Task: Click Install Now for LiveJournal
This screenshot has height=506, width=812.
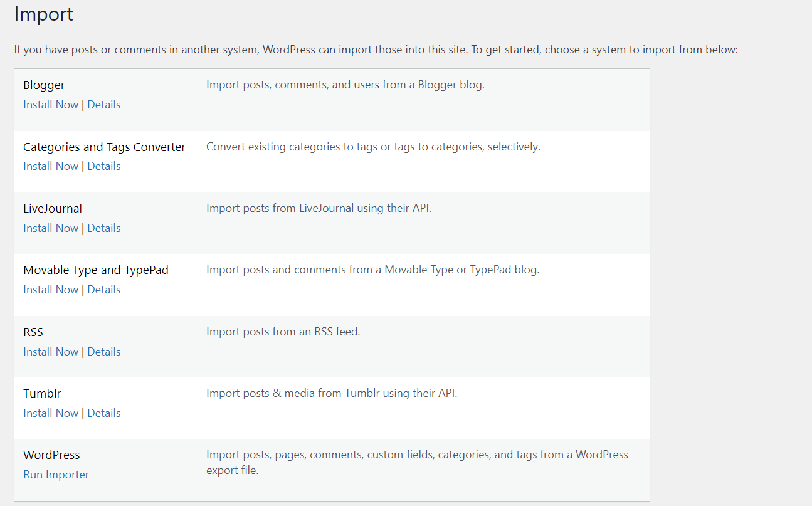Action: [x=51, y=228]
